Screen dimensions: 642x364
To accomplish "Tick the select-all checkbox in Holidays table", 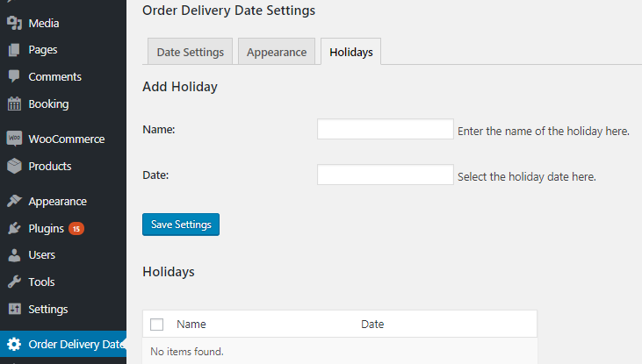I will [157, 325].
